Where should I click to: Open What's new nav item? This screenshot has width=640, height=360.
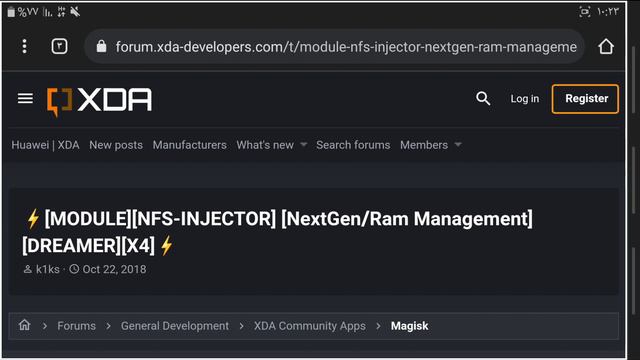click(265, 145)
